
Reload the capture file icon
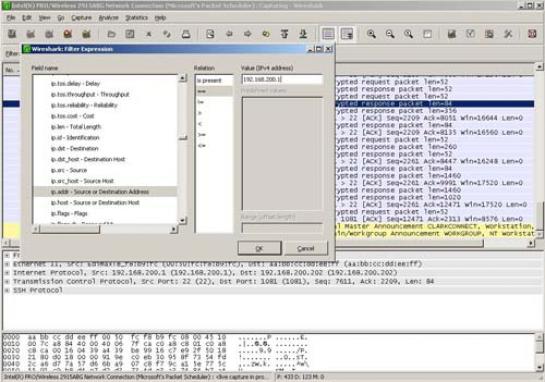pyautogui.click(x=167, y=34)
